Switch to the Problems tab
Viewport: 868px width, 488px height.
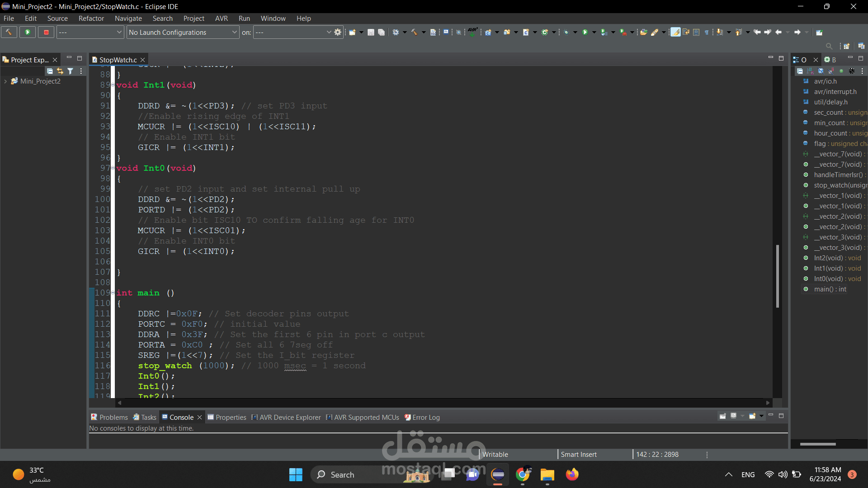[x=110, y=417]
